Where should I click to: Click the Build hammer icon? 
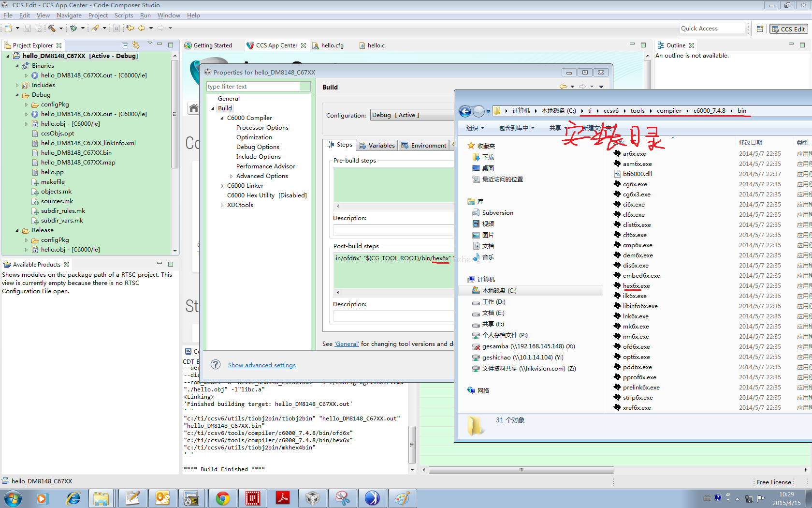point(52,28)
